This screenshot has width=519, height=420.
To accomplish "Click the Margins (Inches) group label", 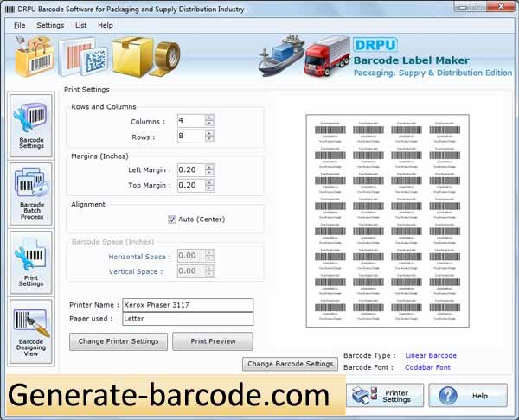I will (x=99, y=156).
